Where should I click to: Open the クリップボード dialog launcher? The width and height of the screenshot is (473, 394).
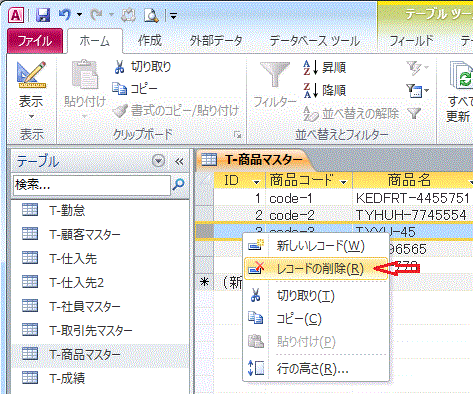[237, 135]
